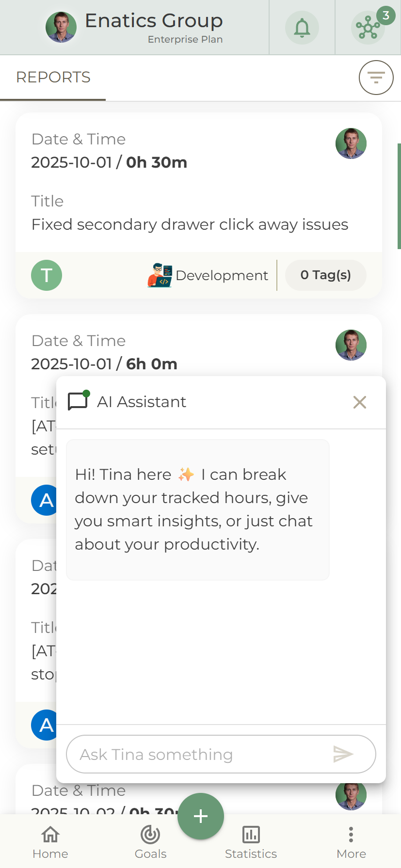Click user avatar on first report card
The height and width of the screenshot is (868, 401).
pos(351,143)
